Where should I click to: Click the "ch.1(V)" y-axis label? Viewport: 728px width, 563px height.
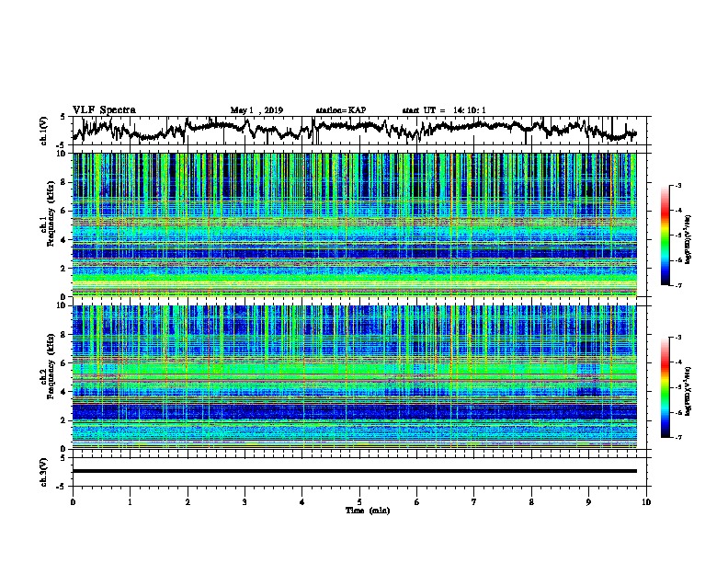pos(44,130)
